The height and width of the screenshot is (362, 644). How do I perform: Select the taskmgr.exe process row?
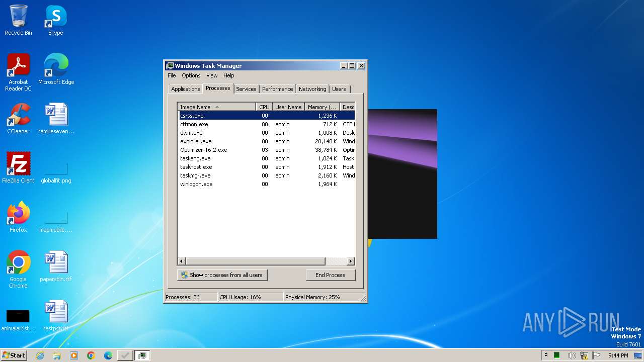click(x=266, y=175)
